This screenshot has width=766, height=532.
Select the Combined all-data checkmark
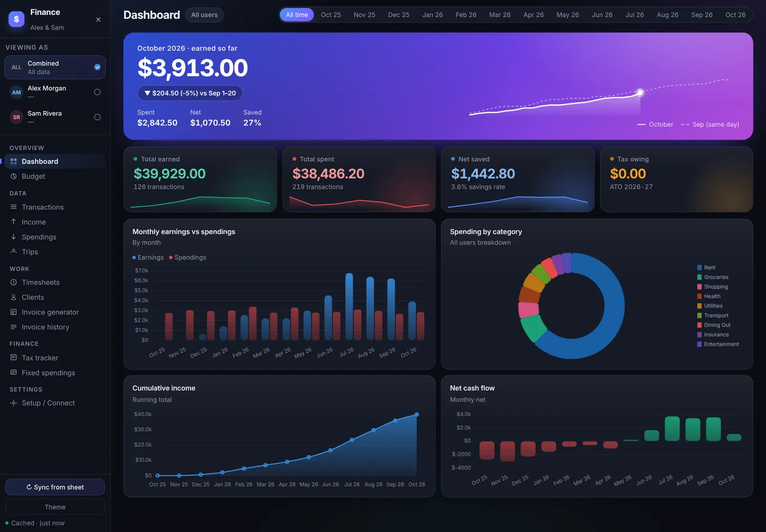(97, 67)
